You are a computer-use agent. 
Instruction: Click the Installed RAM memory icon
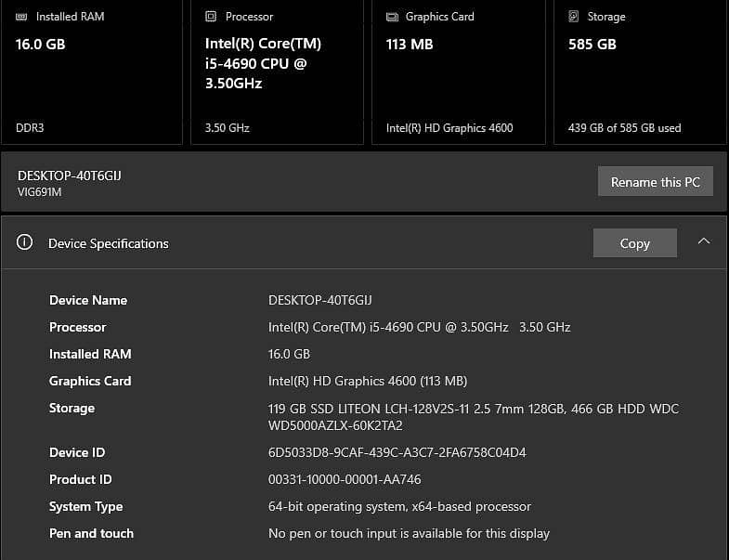pyautogui.click(x=21, y=17)
